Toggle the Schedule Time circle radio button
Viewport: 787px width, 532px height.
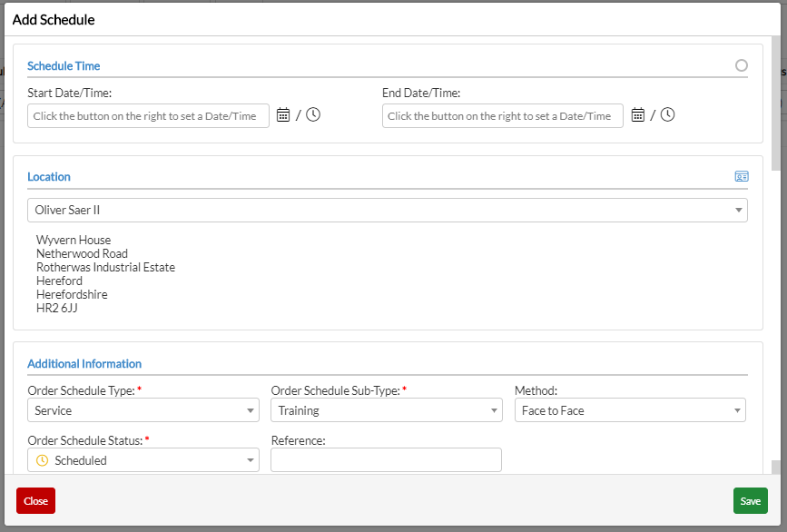coord(742,65)
